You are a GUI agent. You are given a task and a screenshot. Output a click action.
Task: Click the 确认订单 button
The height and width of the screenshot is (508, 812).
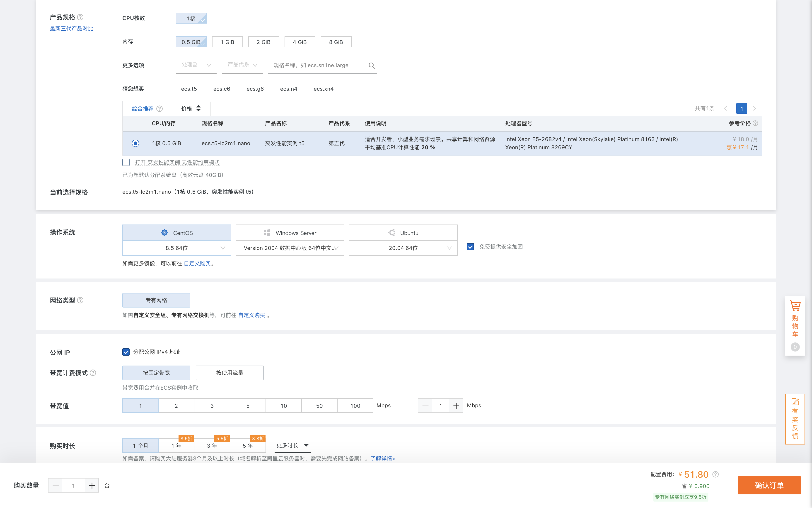pyautogui.click(x=769, y=485)
